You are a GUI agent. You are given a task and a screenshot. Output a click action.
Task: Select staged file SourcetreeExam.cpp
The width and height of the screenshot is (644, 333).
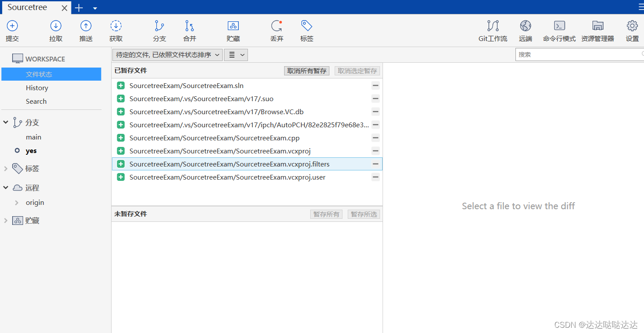tap(247, 138)
